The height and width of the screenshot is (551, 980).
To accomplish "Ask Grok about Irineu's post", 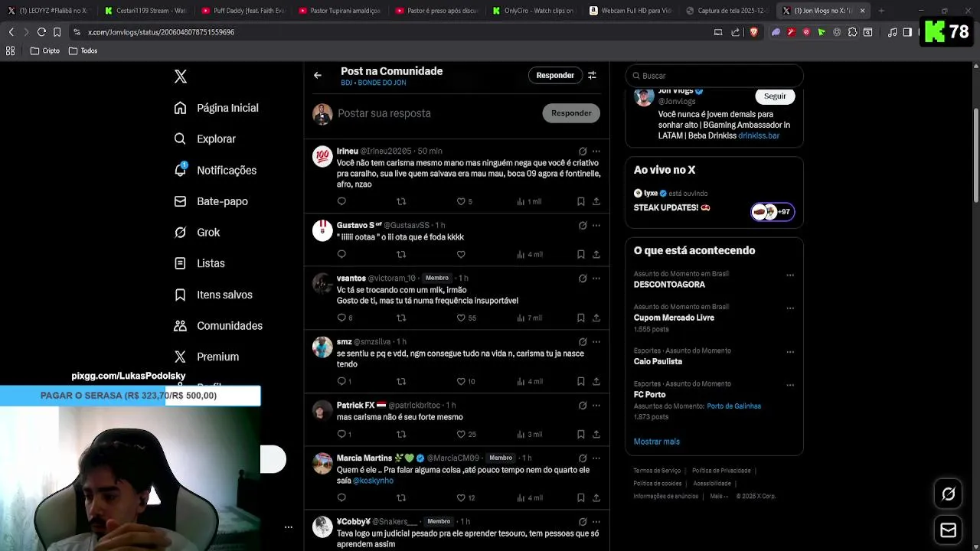I will (x=583, y=152).
